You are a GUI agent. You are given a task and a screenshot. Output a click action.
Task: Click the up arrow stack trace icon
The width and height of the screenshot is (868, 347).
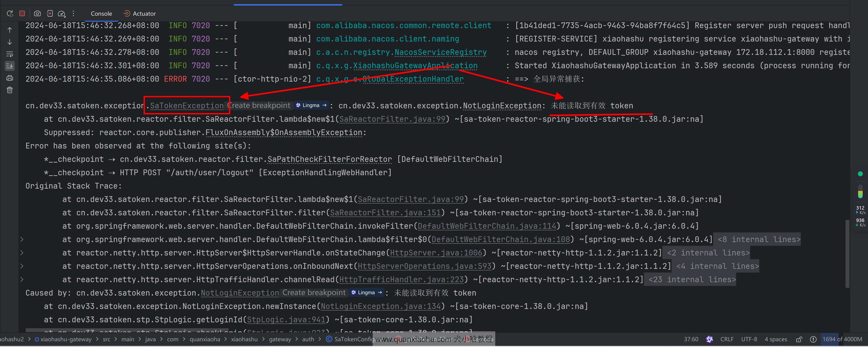[x=10, y=30]
